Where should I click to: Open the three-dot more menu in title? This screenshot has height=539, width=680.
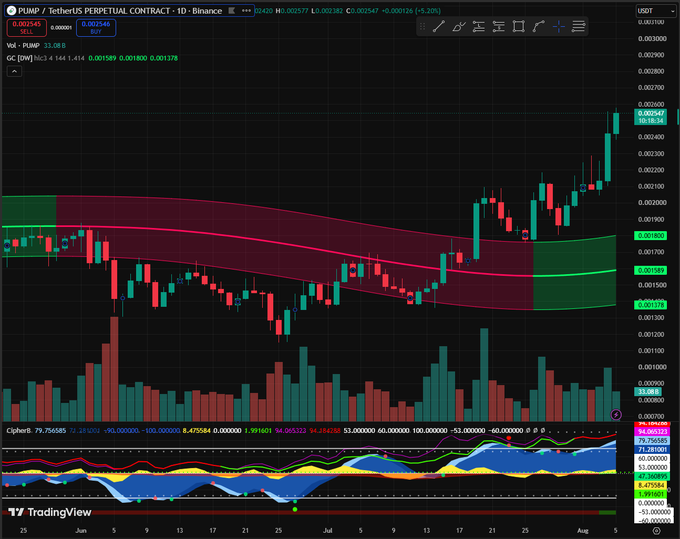[x=246, y=10]
